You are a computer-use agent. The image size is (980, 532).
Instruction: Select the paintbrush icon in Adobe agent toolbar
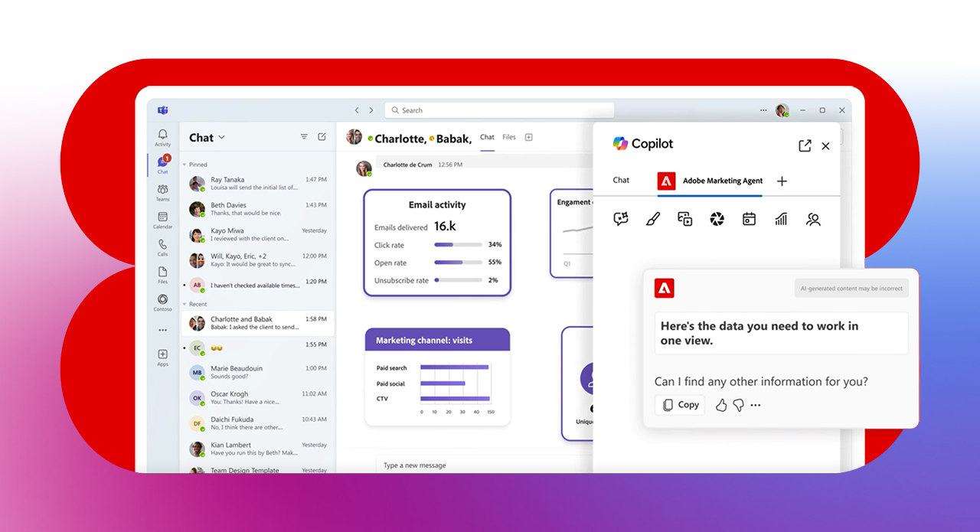coord(653,220)
